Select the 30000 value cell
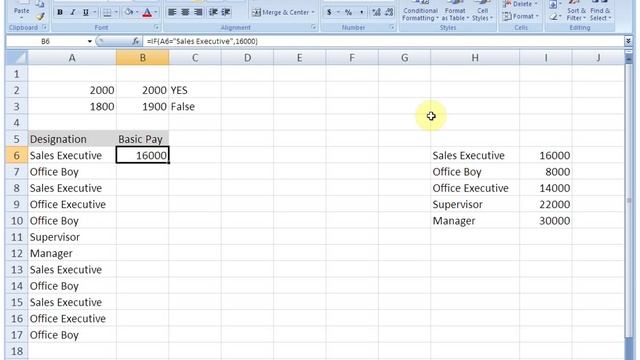The image size is (640, 360). (x=546, y=221)
